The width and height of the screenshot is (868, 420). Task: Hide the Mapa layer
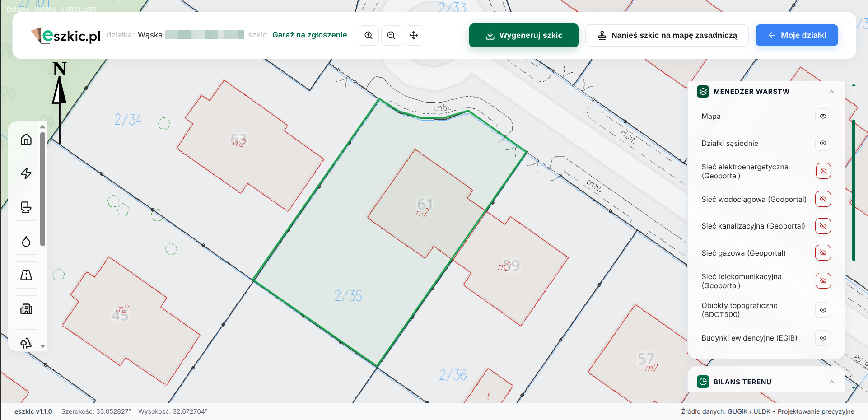pyautogui.click(x=823, y=117)
